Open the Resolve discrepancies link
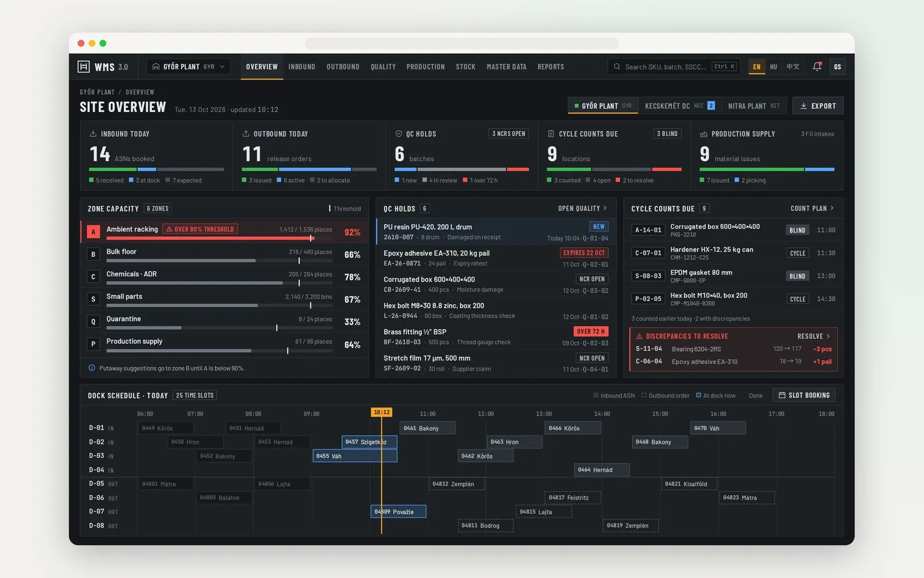 (x=814, y=336)
